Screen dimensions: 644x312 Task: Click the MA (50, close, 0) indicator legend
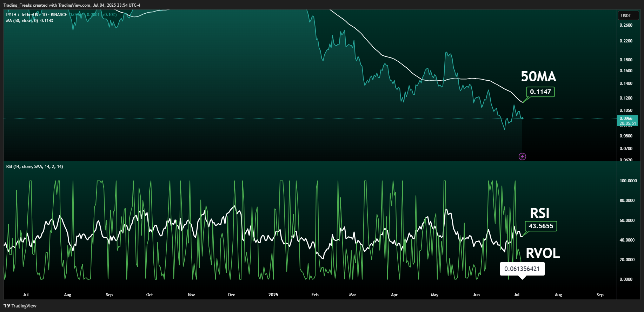tap(29, 21)
